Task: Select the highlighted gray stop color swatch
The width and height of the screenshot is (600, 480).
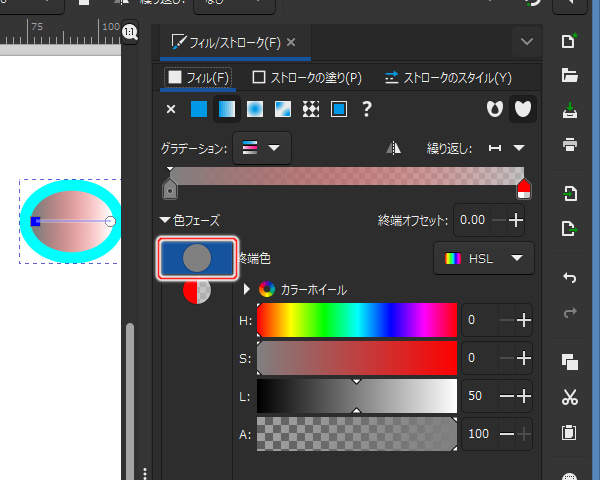Action: [197, 258]
